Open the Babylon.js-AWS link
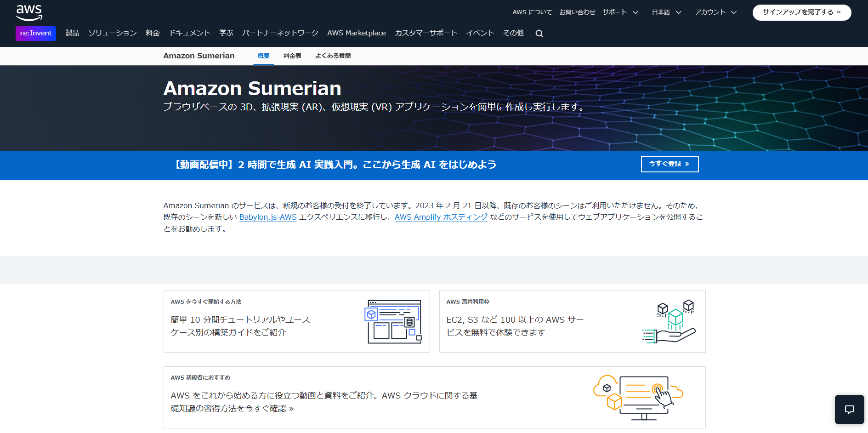This screenshot has width=868, height=433. [x=268, y=217]
